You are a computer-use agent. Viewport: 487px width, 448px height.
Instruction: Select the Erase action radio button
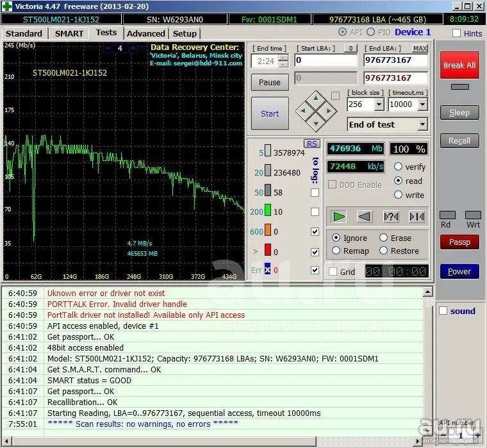click(x=384, y=238)
